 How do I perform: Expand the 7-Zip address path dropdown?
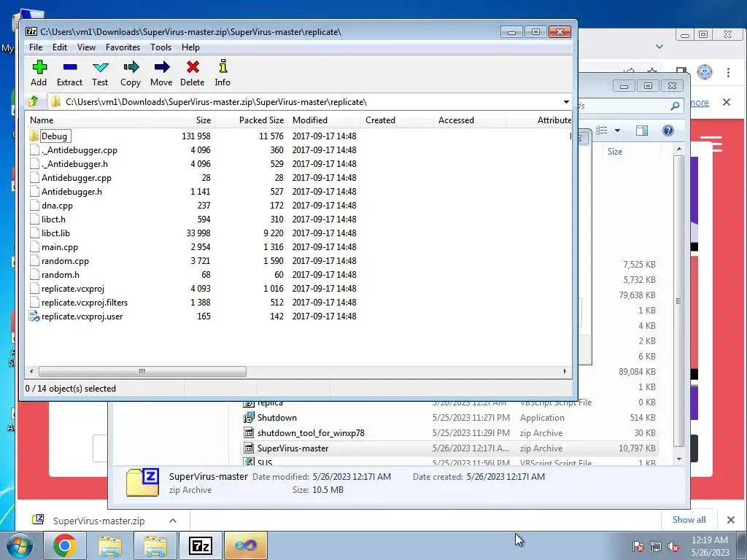pos(566,102)
